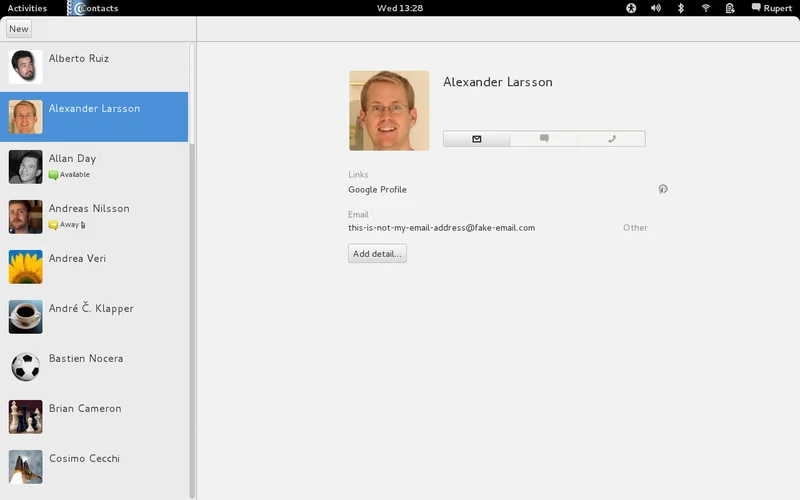The image size is (800, 500).
Task: Click the Wi-Fi network icon
Action: pos(706,8)
